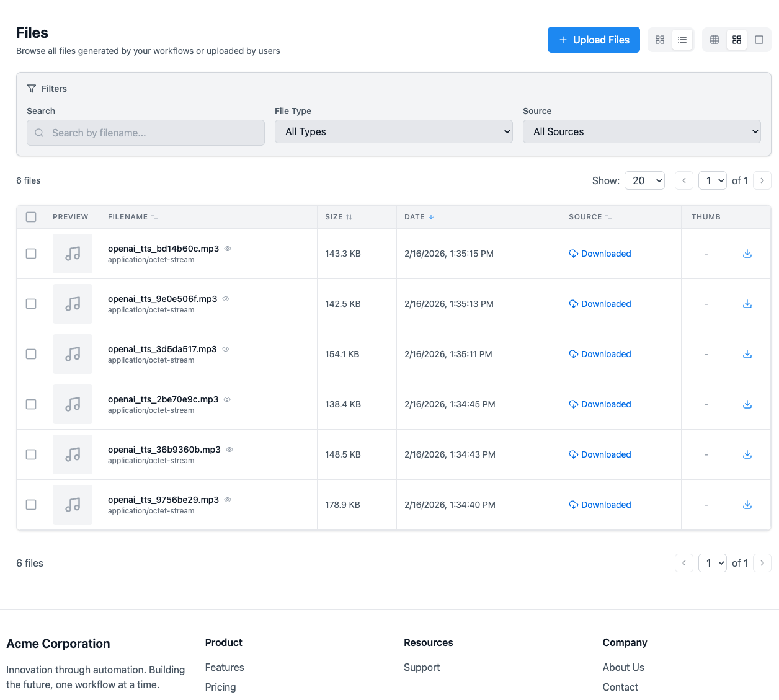Expand the All Sources dropdown
Viewport: 779px width, 700px height.
tap(642, 131)
